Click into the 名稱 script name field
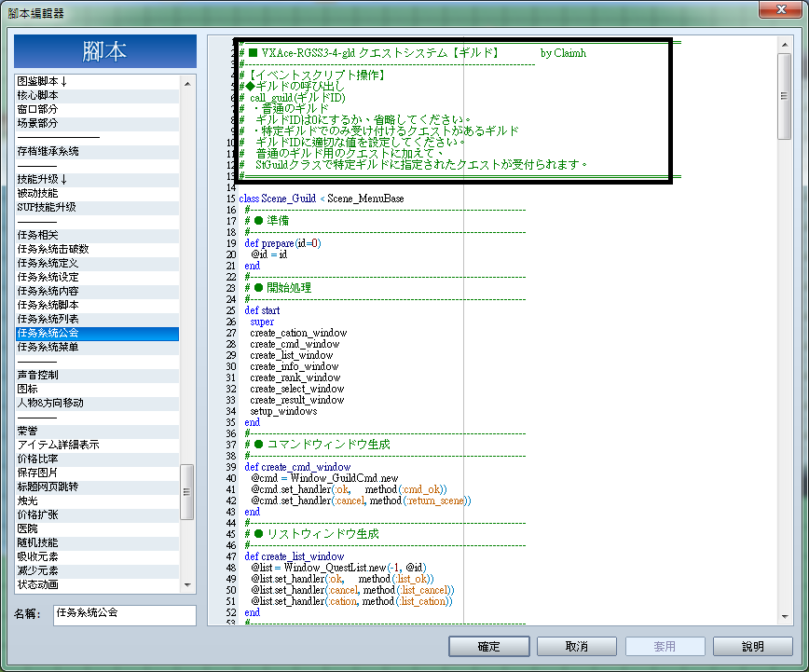Screen dimensions: 809x672 [x=124, y=615]
